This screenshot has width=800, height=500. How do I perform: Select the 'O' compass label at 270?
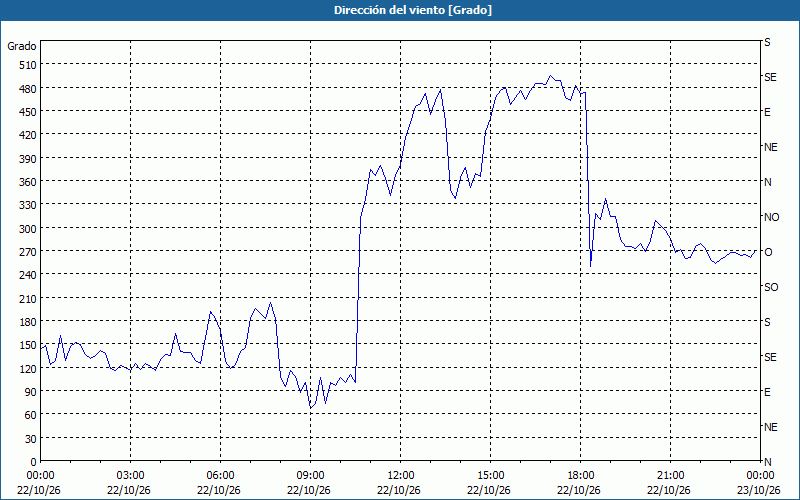coord(768,252)
